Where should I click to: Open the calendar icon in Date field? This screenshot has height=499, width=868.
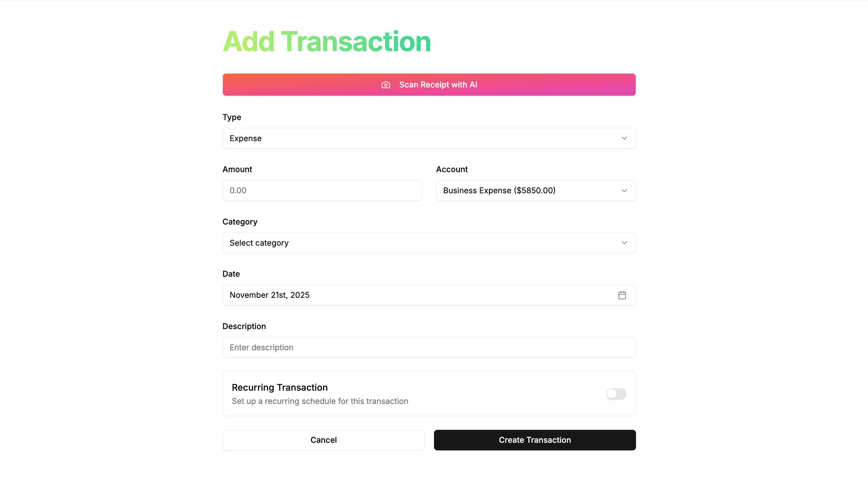622,295
